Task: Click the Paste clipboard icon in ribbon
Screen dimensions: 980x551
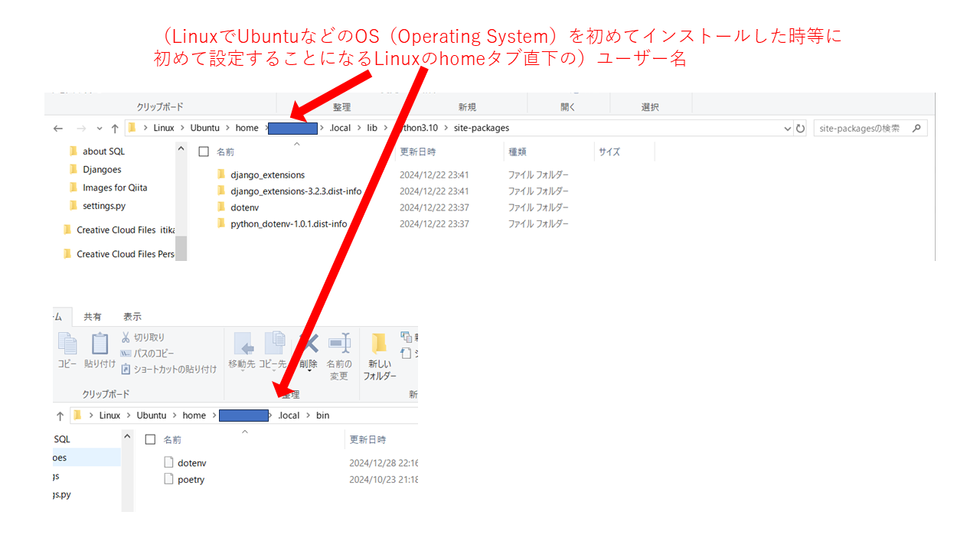Action: click(x=100, y=344)
